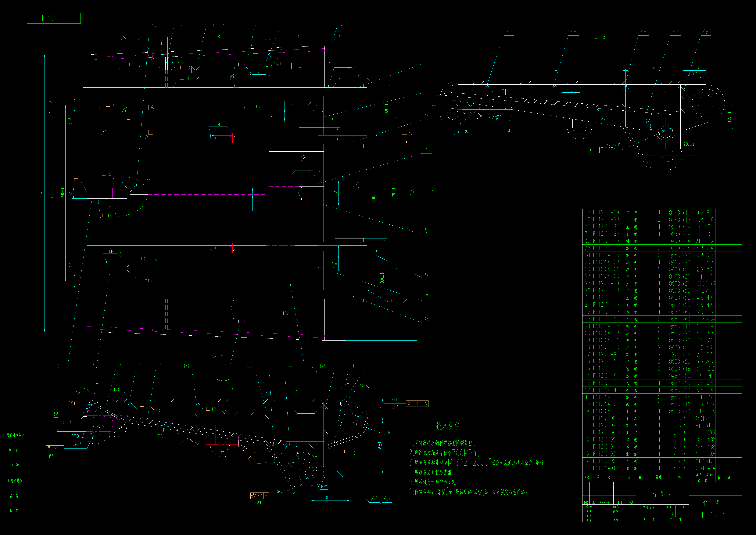Select the '990±1' vertical dimension
This screenshot has height=535, width=756.
[x=63, y=193]
